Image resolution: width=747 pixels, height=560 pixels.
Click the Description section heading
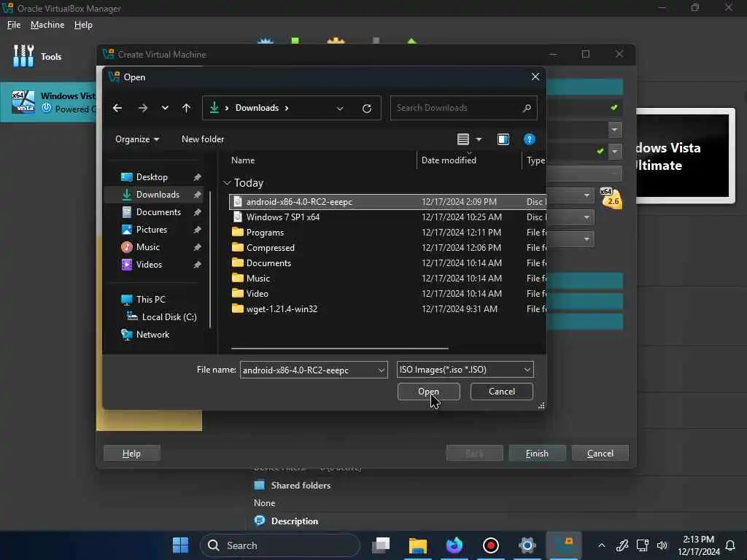tap(295, 521)
